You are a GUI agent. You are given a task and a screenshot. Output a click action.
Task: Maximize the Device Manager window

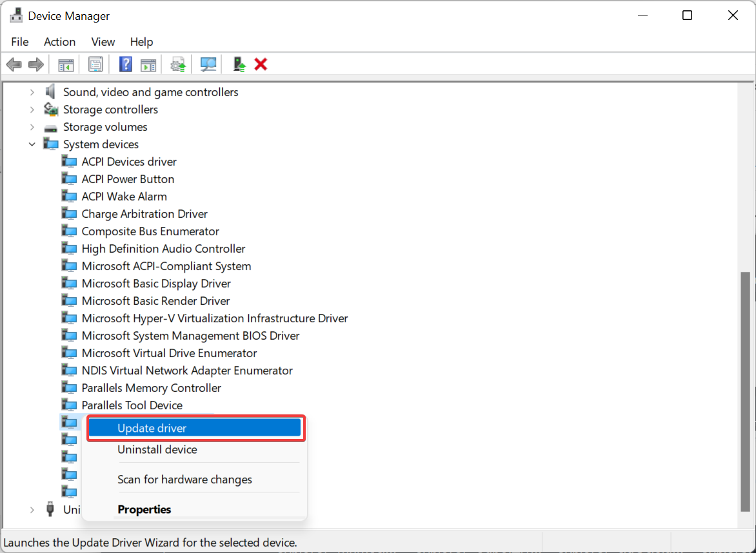pyautogui.click(x=687, y=15)
